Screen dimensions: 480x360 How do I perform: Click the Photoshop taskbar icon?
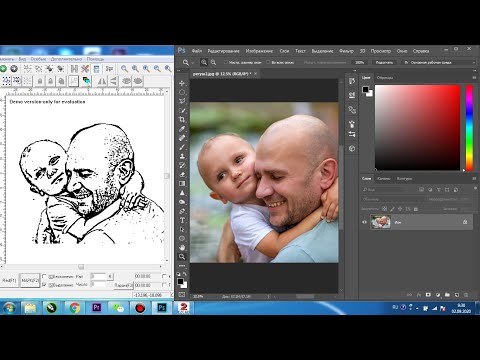pos(162,308)
